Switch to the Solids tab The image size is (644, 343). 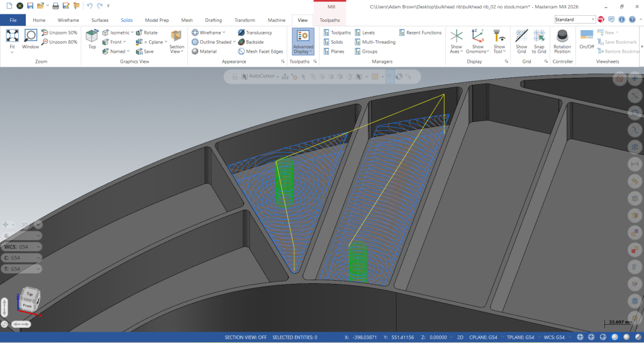click(126, 20)
